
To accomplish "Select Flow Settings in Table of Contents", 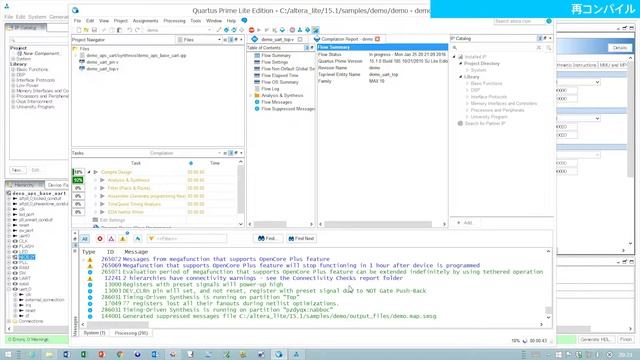I will pyautogui.click(x=274, y=62).
